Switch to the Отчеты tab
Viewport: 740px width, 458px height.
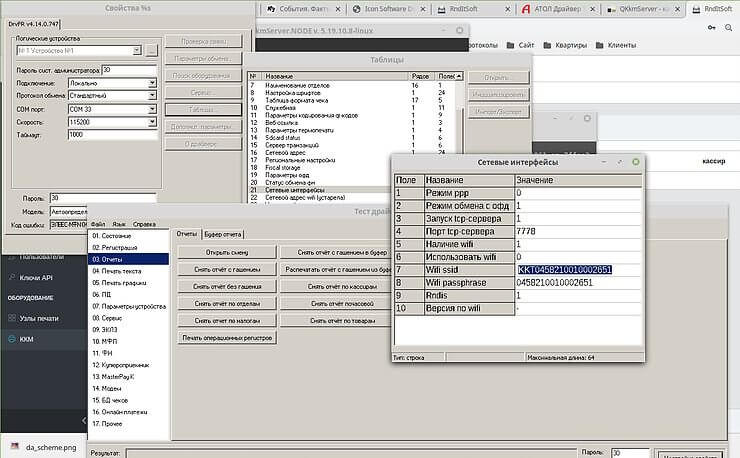pos(187,234)
